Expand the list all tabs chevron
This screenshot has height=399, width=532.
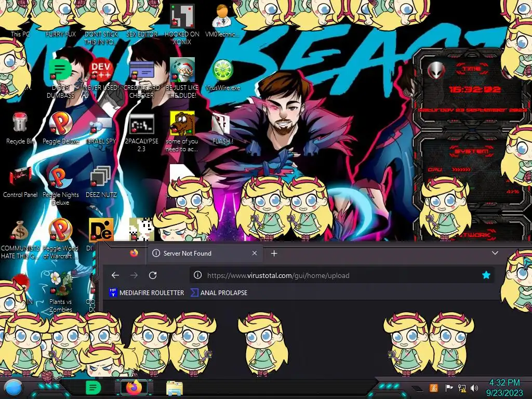(x=495, y=253)
